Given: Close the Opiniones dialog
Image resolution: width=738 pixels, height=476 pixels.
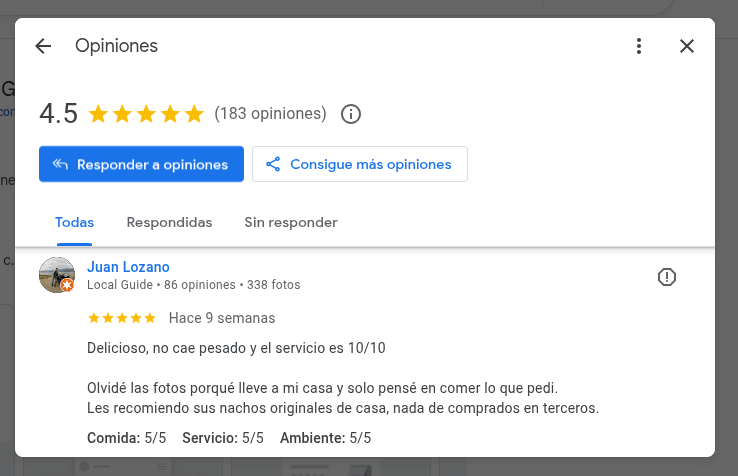Looking at the screenshot, I should (x=687, y=46).
